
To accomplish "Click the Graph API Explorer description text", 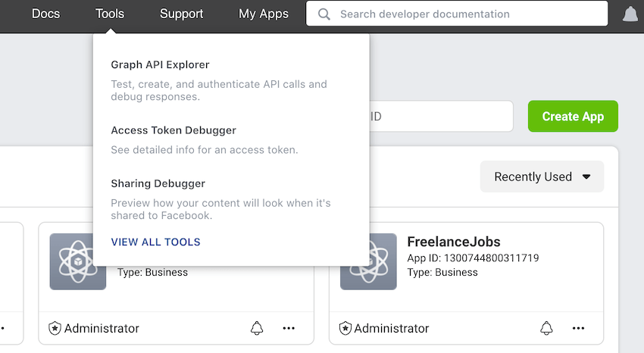I will (219, 90).
